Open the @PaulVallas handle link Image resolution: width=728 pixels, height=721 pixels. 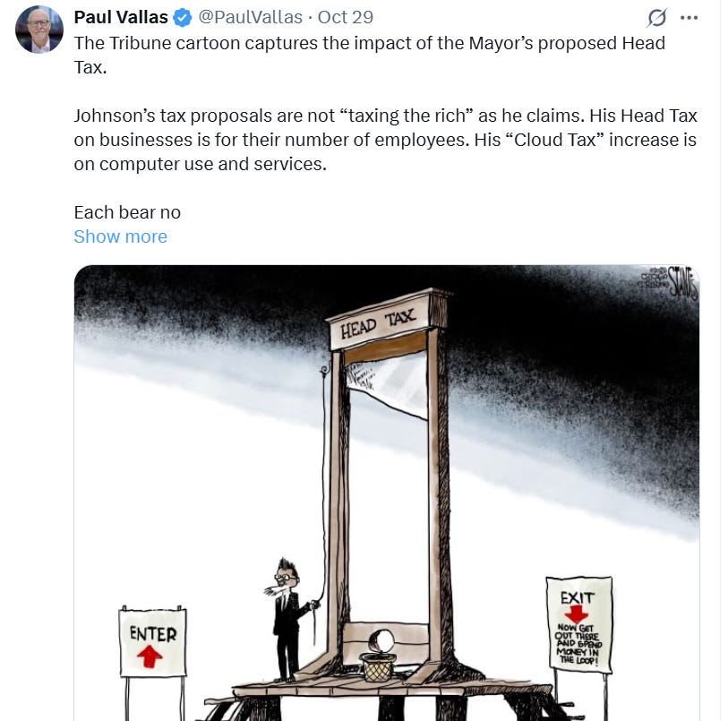click(x=250, y=18)
